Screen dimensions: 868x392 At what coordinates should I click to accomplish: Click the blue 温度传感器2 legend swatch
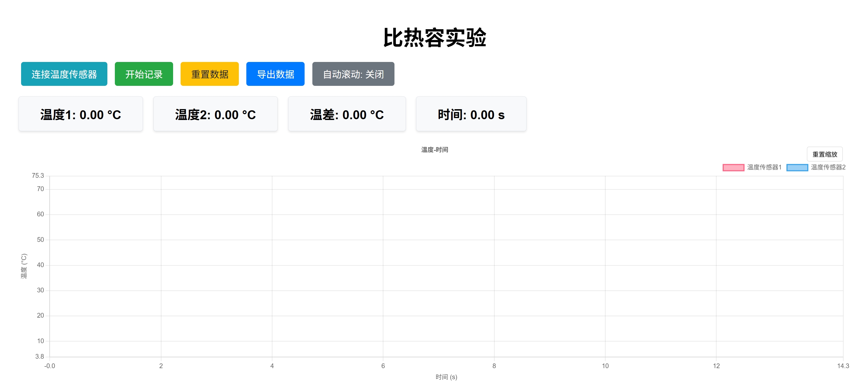coord(797,167)
